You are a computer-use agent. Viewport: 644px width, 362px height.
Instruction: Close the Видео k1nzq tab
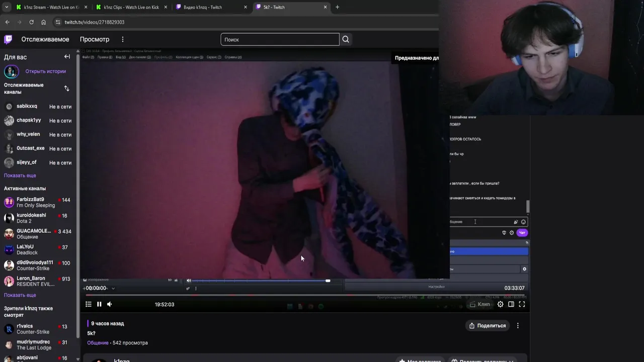245,7
